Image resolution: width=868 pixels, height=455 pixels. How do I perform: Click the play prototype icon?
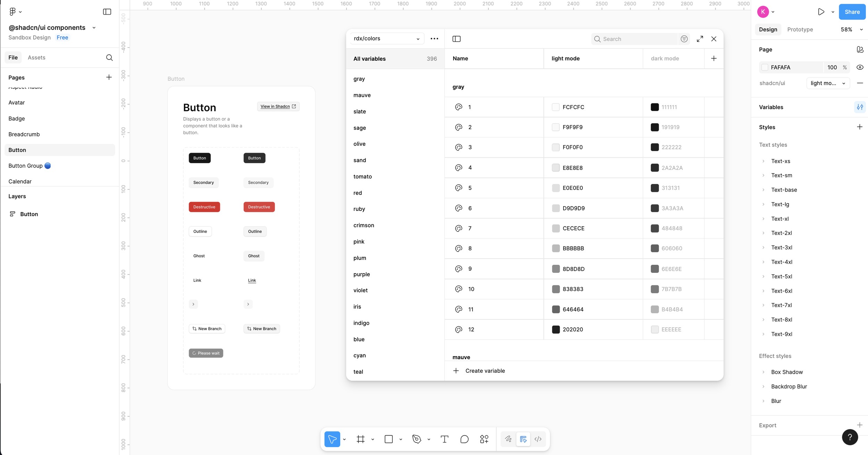pyautogui.click(x=821, y=12)
